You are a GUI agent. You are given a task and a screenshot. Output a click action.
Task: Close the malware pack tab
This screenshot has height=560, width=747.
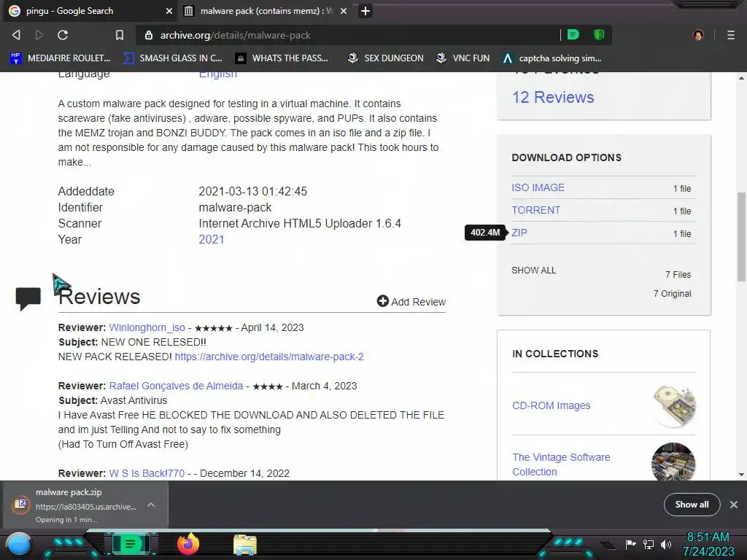344,11
